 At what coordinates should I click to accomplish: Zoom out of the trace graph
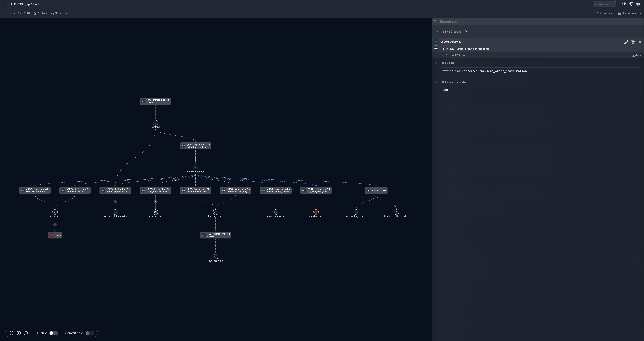pyautogui.click(x=26, y=333)
